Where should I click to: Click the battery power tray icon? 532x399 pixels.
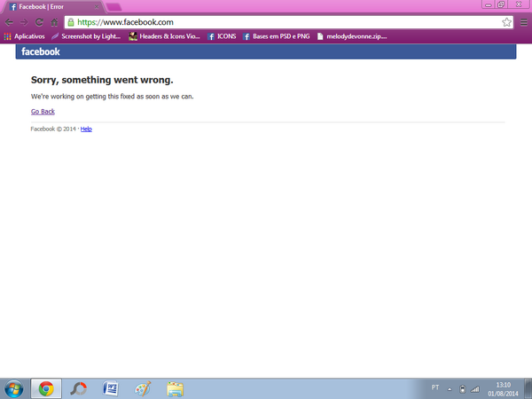463,389
